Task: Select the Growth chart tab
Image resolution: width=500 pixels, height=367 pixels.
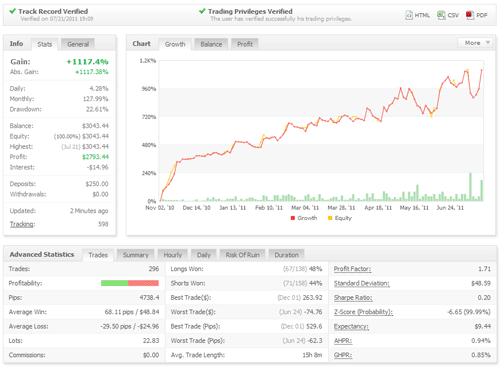Action: pos(175,44)
